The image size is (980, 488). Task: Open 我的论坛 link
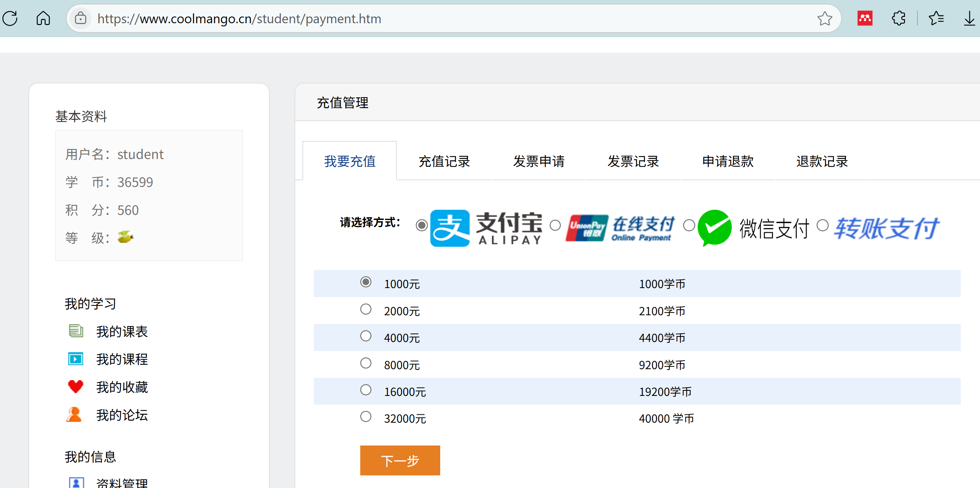click(122, 415)
